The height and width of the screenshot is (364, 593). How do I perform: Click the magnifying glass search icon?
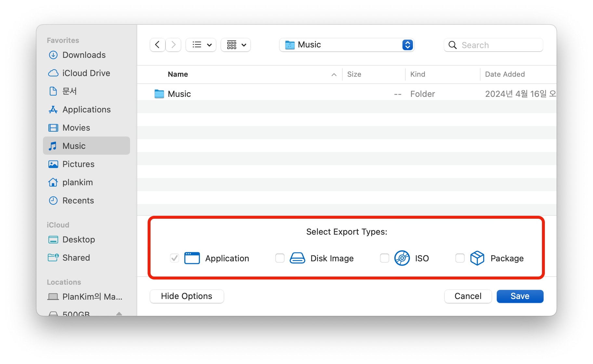coord(453,45)
